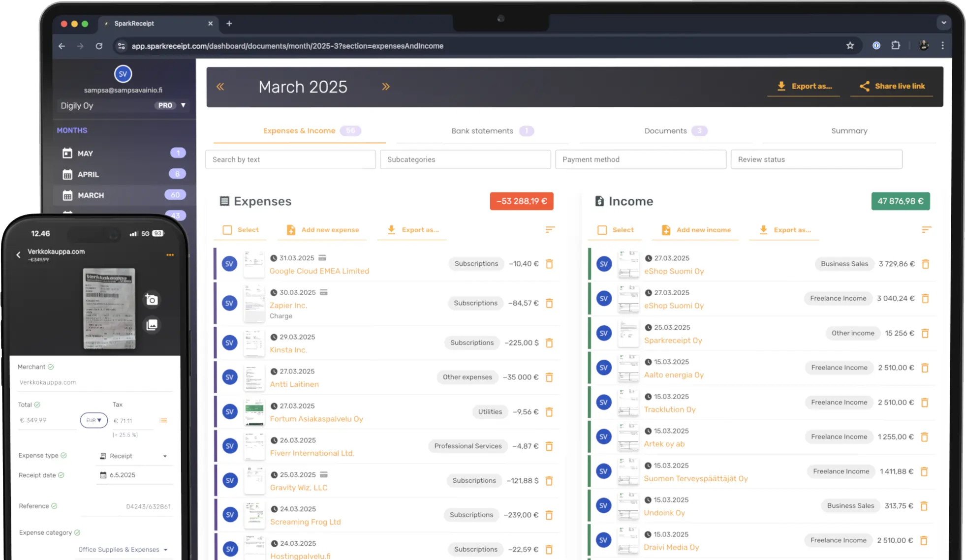Screen dimensions: 966x560
Task: Open a new browser tab with plus
Action: (229, 23)
